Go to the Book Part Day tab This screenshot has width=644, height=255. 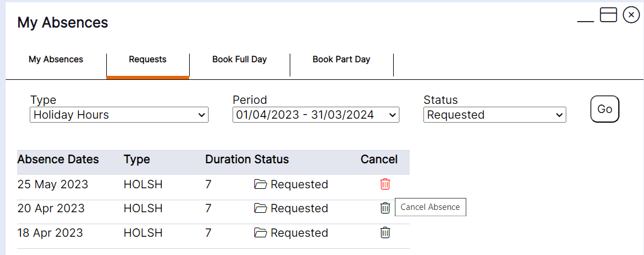tap(341, 59)
